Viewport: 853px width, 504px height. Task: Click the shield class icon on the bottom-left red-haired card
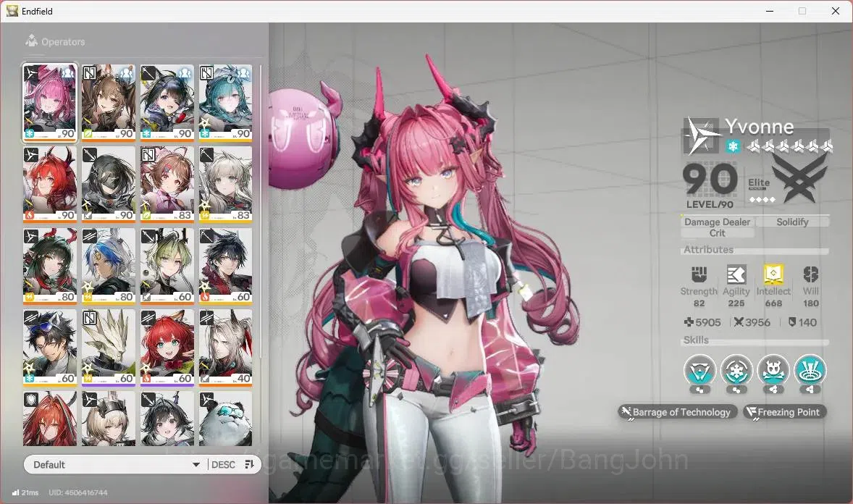31,400
